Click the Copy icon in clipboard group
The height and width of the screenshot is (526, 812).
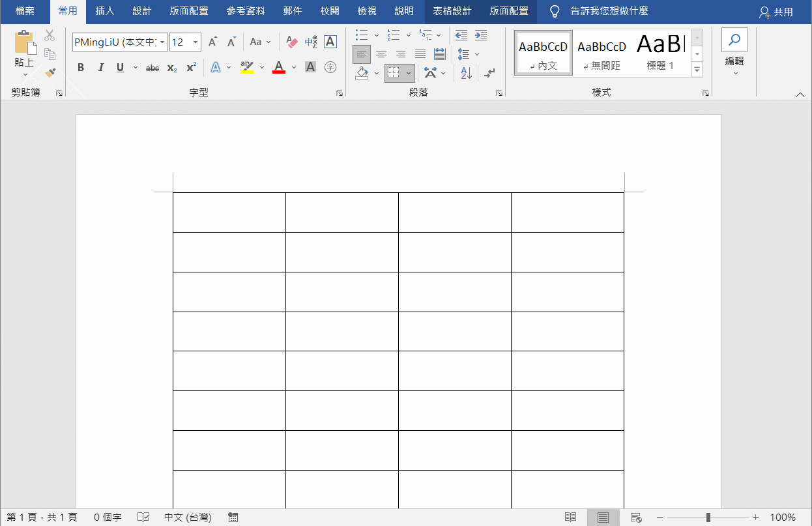50,54
